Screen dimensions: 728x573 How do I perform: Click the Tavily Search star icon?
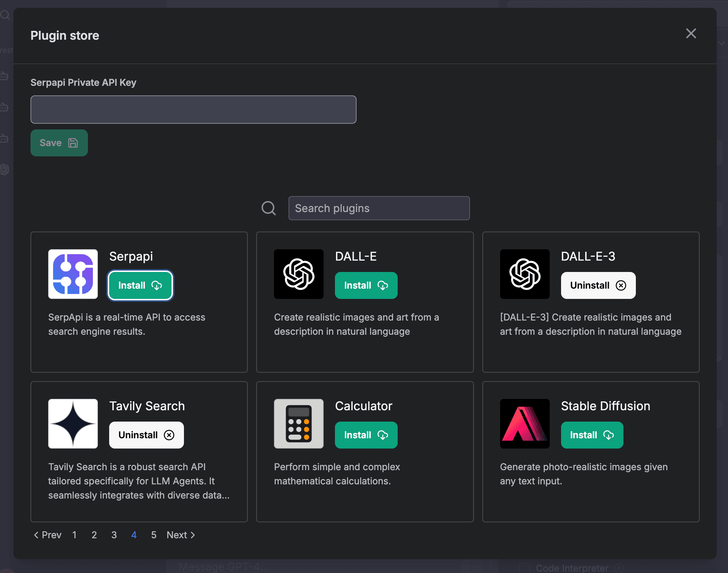pyautogui.click(x=73, y=424)
